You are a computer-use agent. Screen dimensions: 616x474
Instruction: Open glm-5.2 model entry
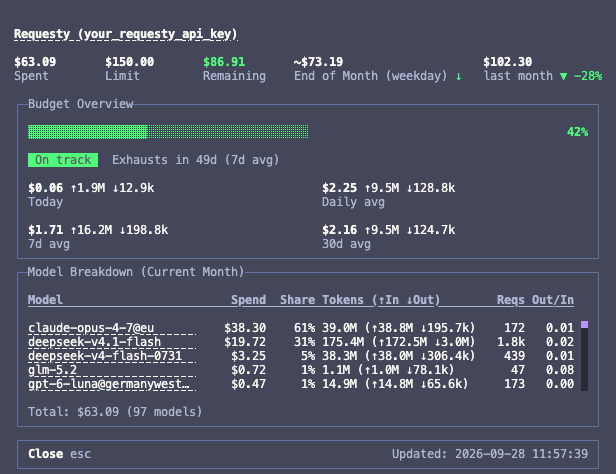click(x=112, y=370)
